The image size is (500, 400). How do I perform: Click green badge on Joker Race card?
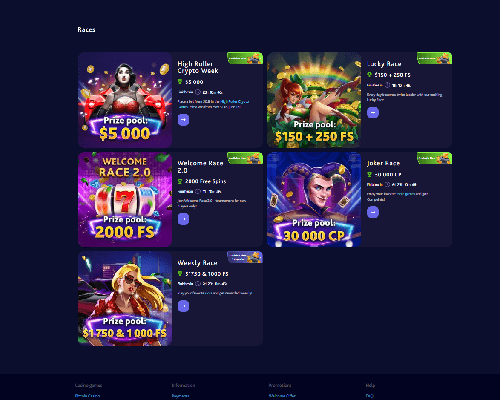[x=434, y=158]
